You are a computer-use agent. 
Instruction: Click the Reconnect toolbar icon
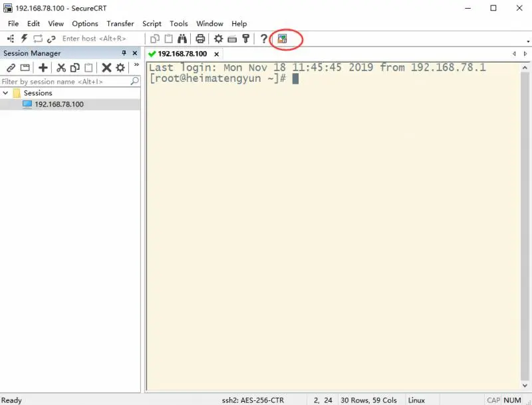(38, 39)
